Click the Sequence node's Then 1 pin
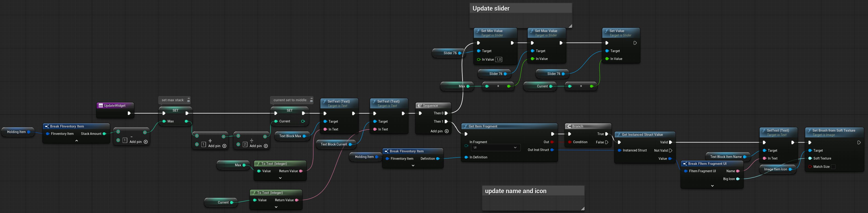 446,121
